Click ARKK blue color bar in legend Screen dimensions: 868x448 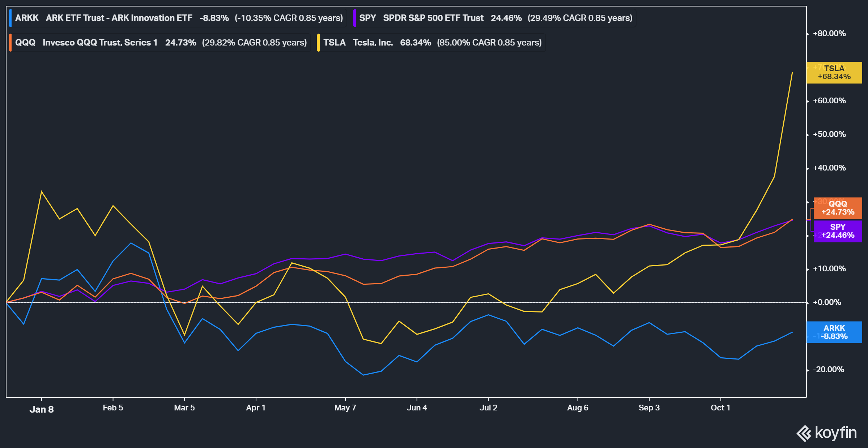[10, 18]
